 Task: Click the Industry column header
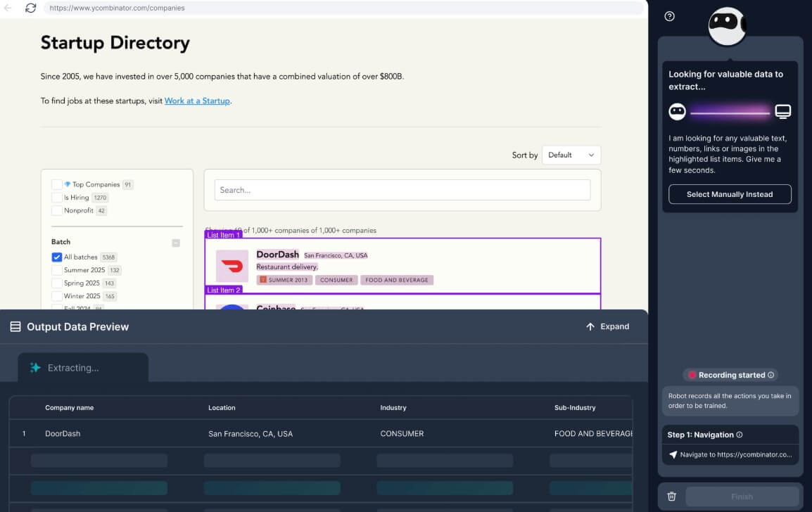click(x=393, y=408)
